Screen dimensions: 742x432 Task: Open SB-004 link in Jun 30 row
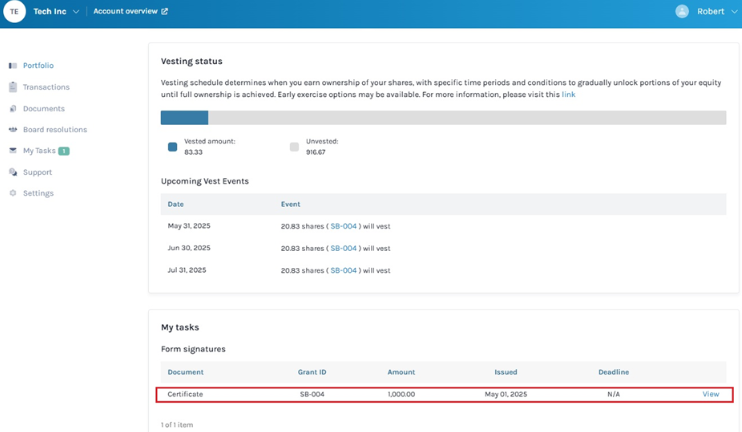[x=344, y=248]
